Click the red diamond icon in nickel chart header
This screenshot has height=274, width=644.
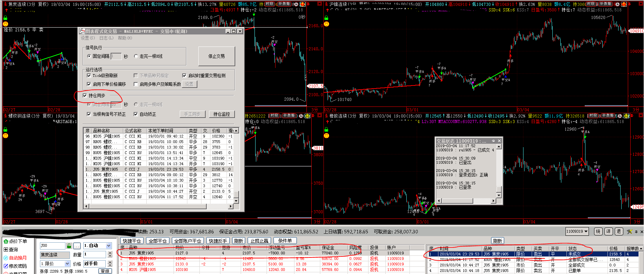624,4
